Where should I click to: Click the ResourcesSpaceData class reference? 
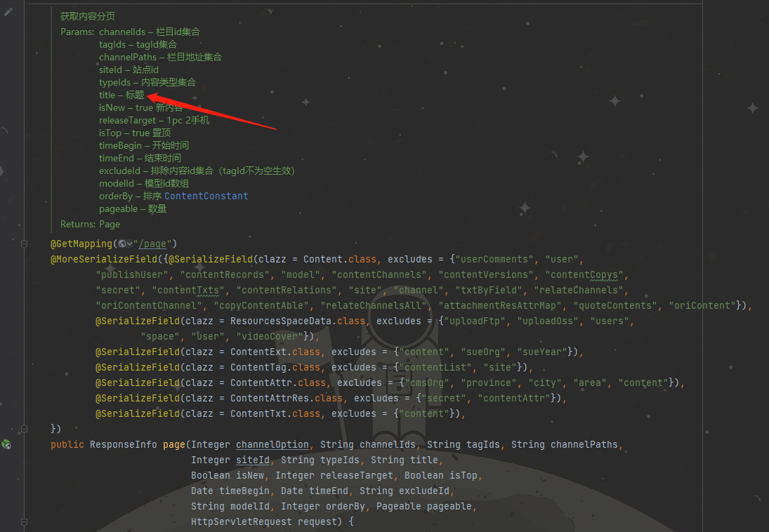pos(281,321)
